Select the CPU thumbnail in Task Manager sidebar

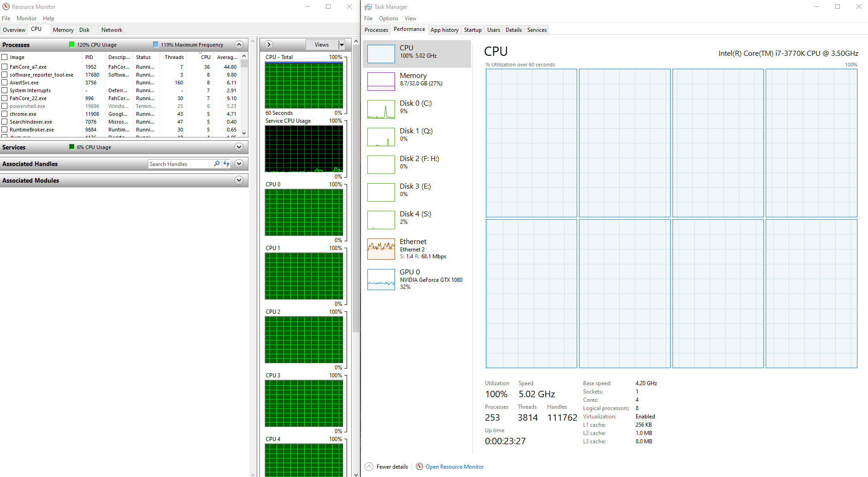381,54
